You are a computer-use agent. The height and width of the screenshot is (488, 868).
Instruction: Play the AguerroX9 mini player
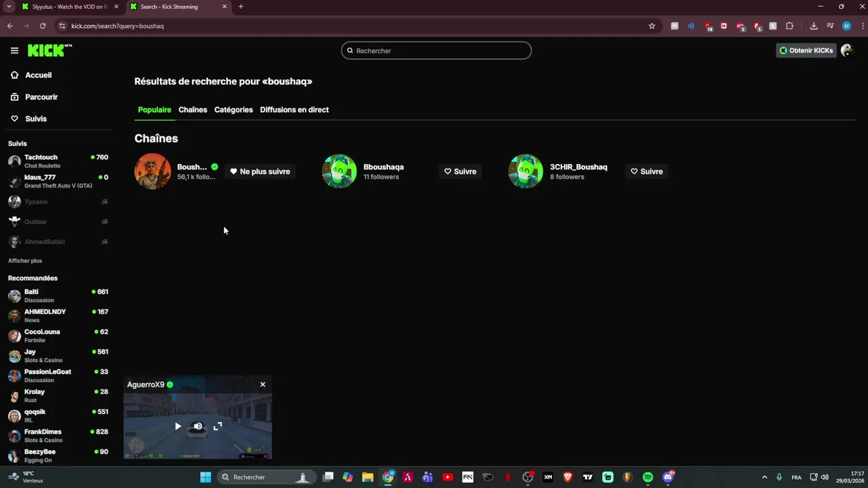click(x=178, y=426)
